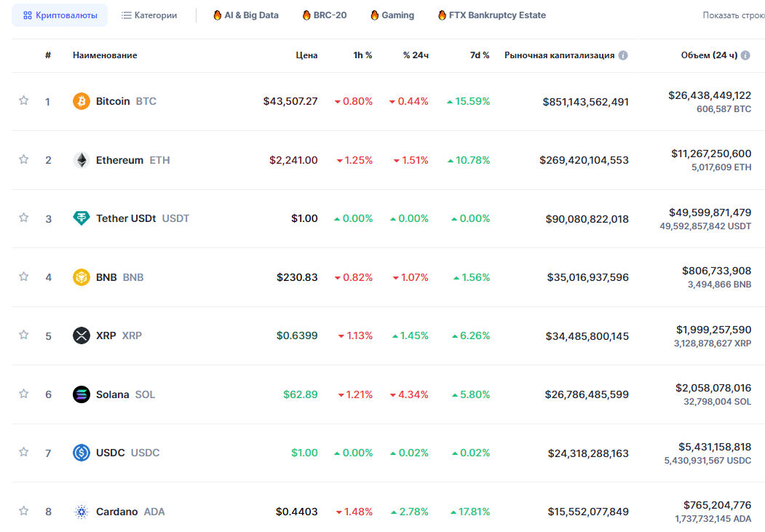This screenshot has height=532, width=765.
Task: Sort by 1h % column header
Action: (x=362, y=55)
